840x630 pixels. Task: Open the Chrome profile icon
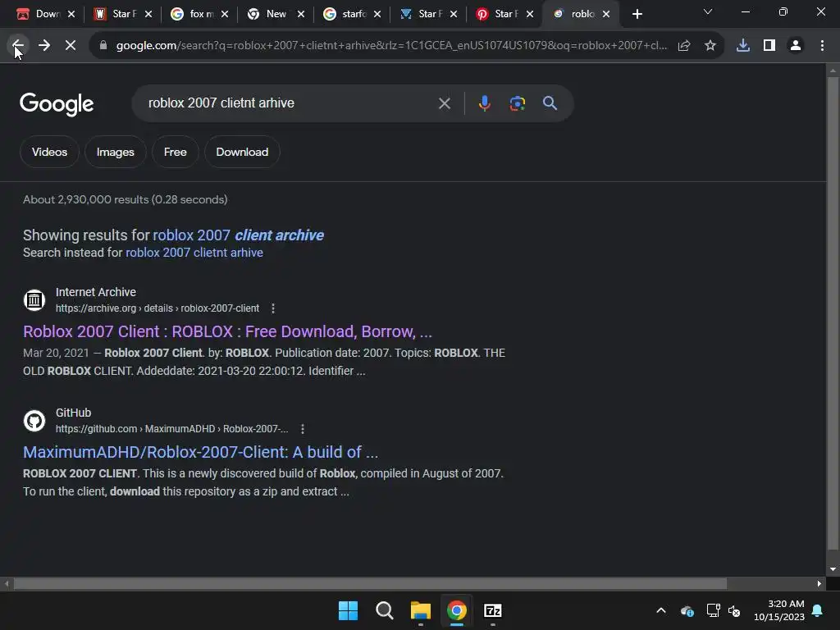pos(796,46)
